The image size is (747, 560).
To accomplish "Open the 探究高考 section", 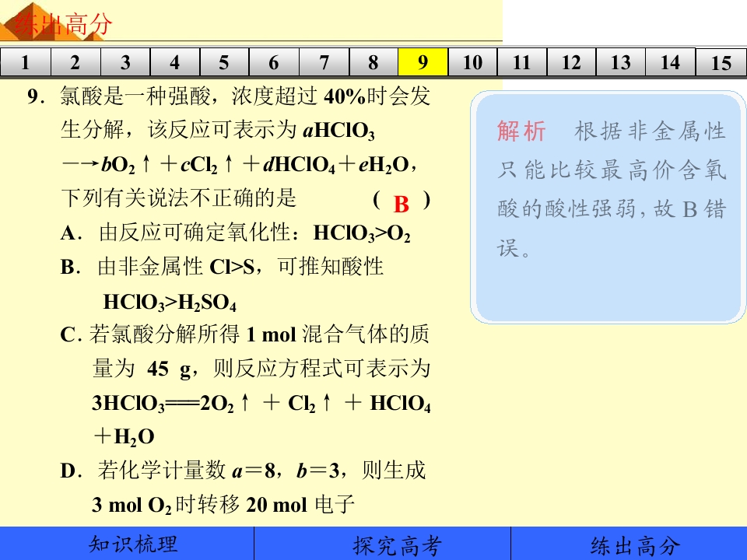I will (382, 544).
